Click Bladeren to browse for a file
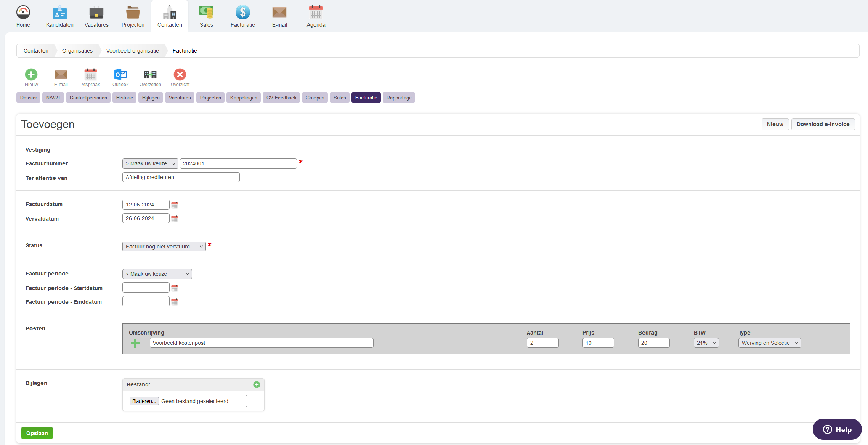The width and height of the screenshot is (868, 445). click(x=144, y=401)
